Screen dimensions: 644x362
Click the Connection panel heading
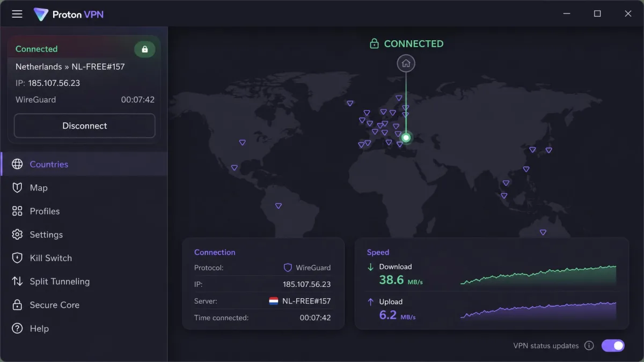tap(215, 252)
